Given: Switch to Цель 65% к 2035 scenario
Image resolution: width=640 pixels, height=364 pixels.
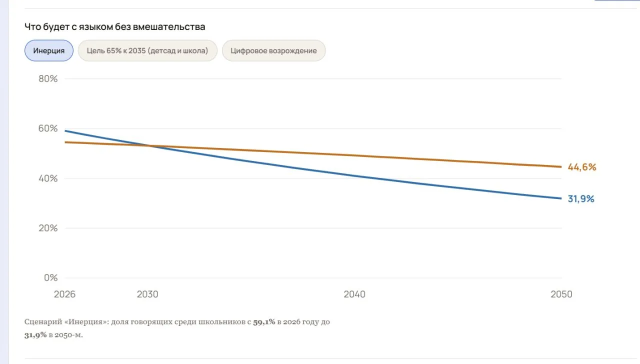Looking at the screenshot, I should tap(147, 50).
